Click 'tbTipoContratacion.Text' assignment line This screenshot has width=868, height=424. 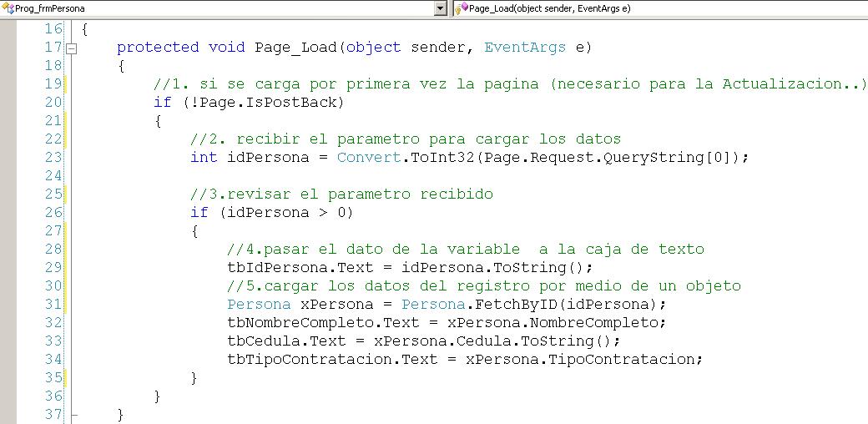465,359
